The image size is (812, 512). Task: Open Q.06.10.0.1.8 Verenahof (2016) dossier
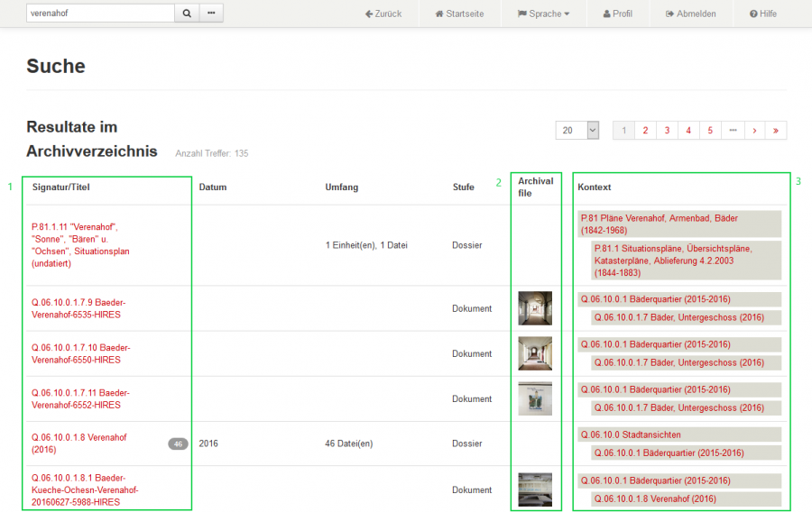tap(78, 443)
